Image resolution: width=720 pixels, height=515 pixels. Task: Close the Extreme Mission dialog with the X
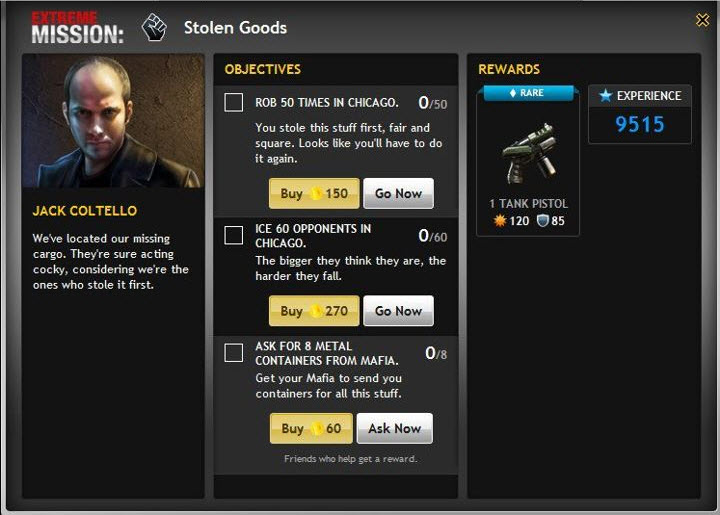pyautogui.click(x=702, y=20)
